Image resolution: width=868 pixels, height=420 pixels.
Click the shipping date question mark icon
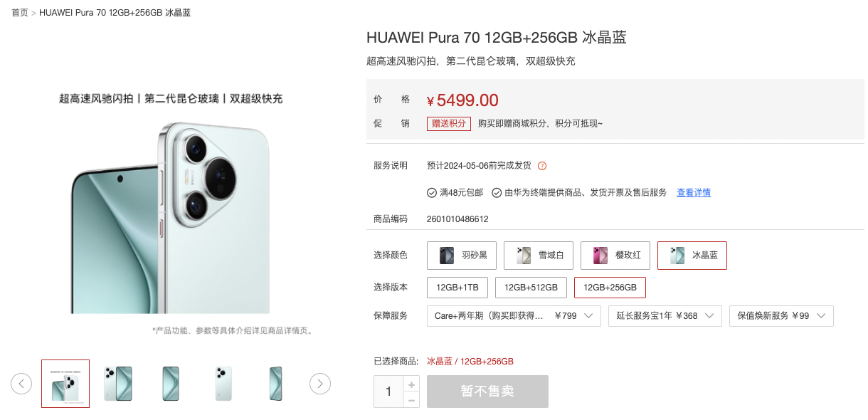pyautogui.click(x=542, y=166)
